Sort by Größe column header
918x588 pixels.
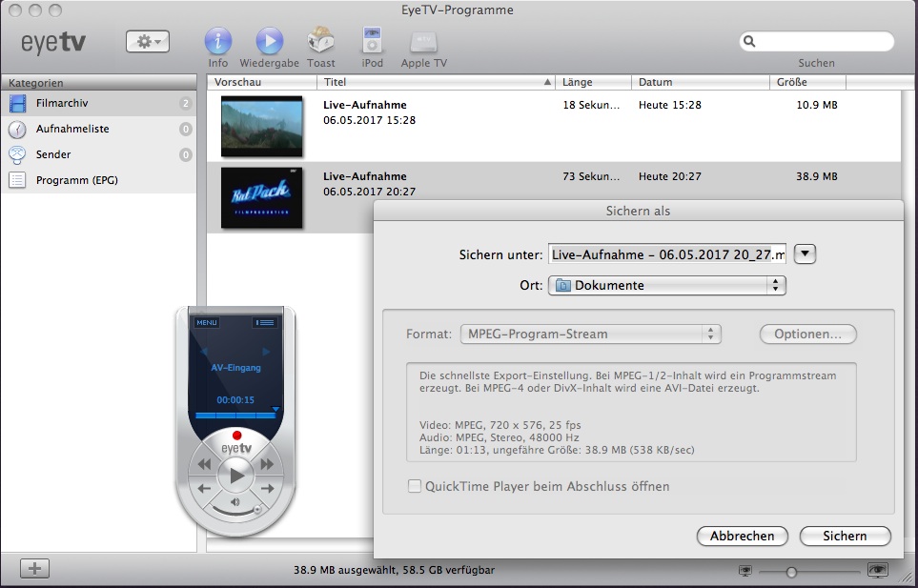point(808,83)
